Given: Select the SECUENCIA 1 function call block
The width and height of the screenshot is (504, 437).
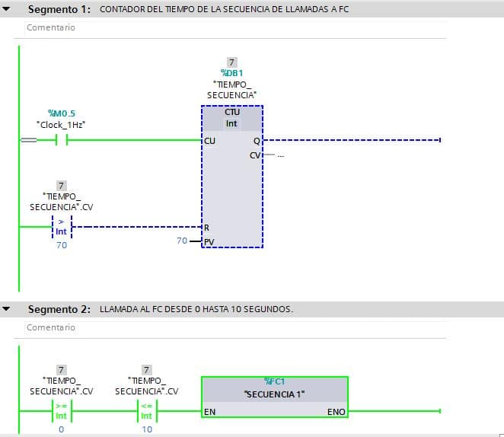Looking at the screenshot, I should 274,395.
